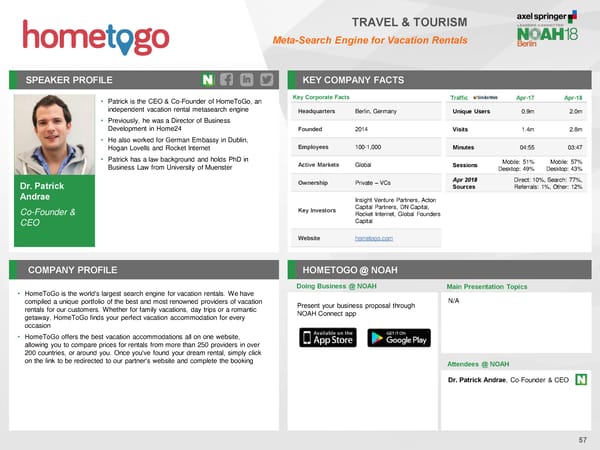Click the Speaker Profile header title
The width and height of the screenshot is (600, 450).
pos(69,80)
